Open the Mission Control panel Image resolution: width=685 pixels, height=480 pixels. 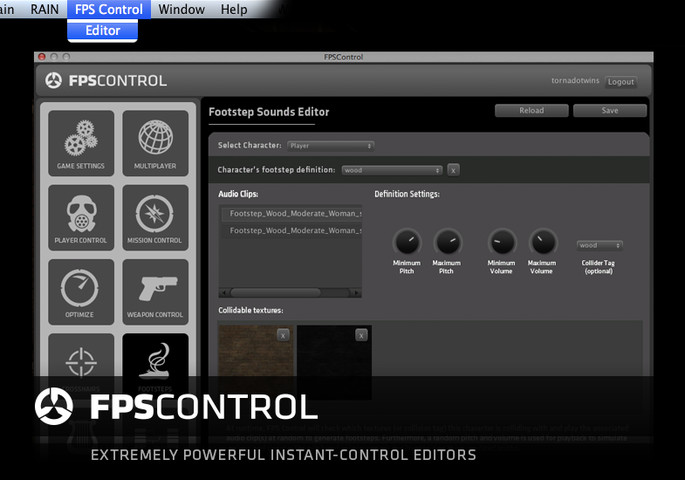(156, 218)
